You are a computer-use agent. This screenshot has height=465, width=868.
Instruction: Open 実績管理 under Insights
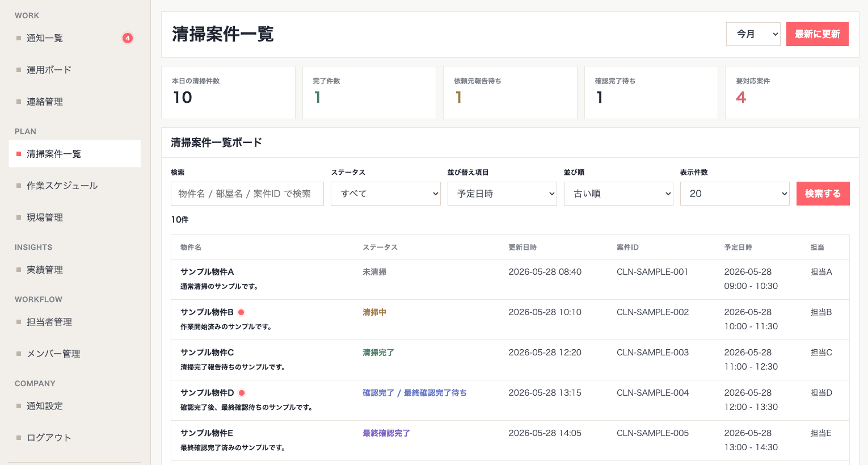(74, 270)
